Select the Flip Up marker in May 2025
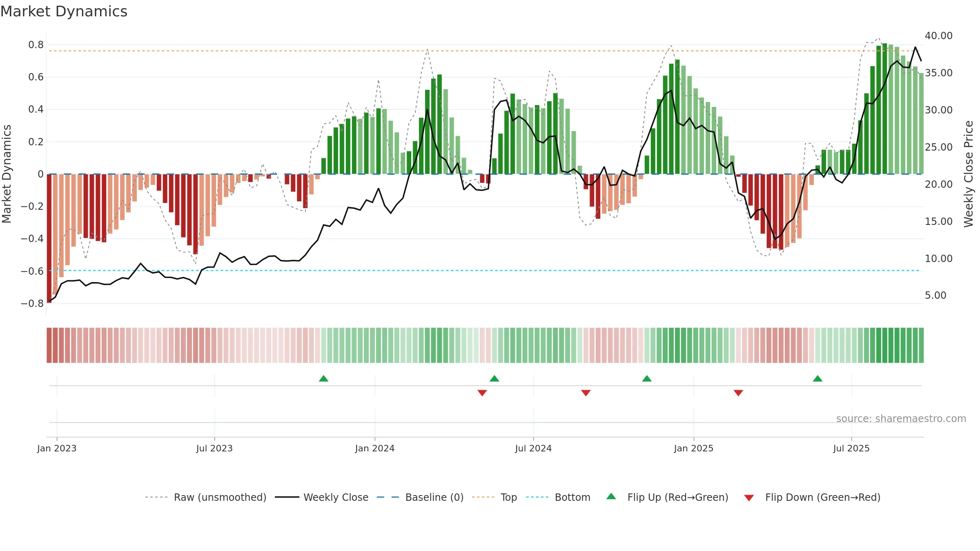Screen dimensions: 980x551 coord(817,378)
